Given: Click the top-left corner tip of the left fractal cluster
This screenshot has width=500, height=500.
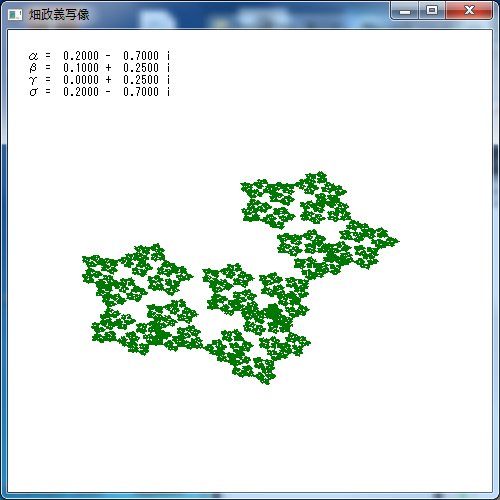Looking at the screenshot, I should (84, 257).
